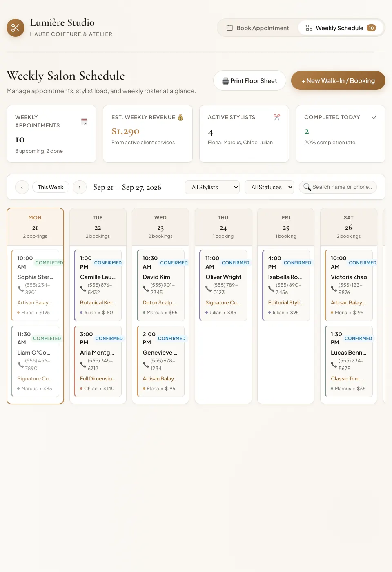The width and height of the screenshot is (392, 572).
Task: Go to next week using right chevron
Action: pos(79,187)
